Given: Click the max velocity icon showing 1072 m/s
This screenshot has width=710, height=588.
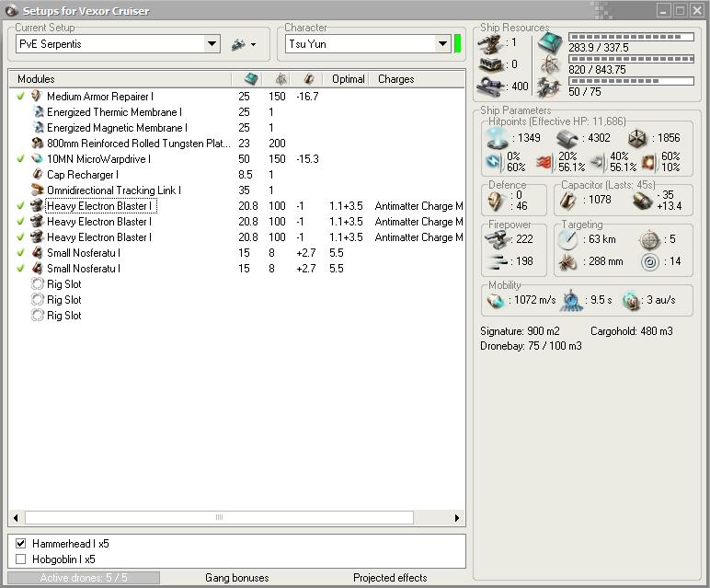Looking at the screenshot, I should click(496, 300).
